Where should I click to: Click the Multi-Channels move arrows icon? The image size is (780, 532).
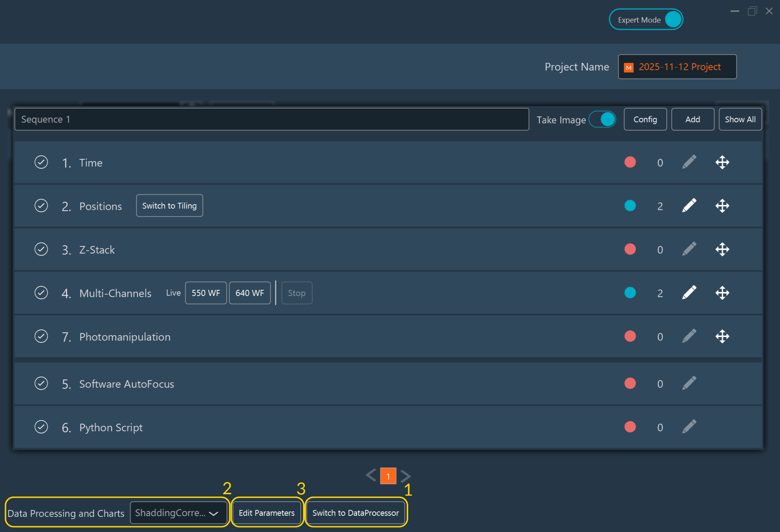coord(722,293)
